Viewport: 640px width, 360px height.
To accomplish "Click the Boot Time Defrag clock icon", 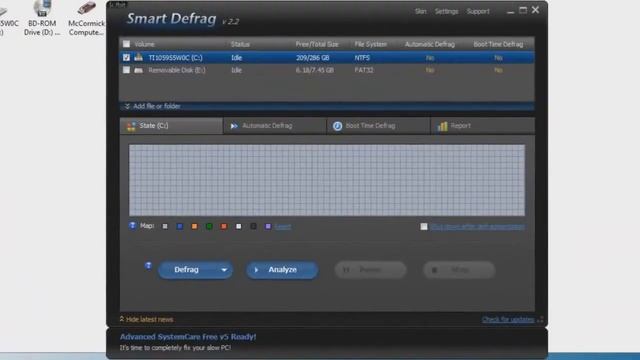I will [337, 126].
